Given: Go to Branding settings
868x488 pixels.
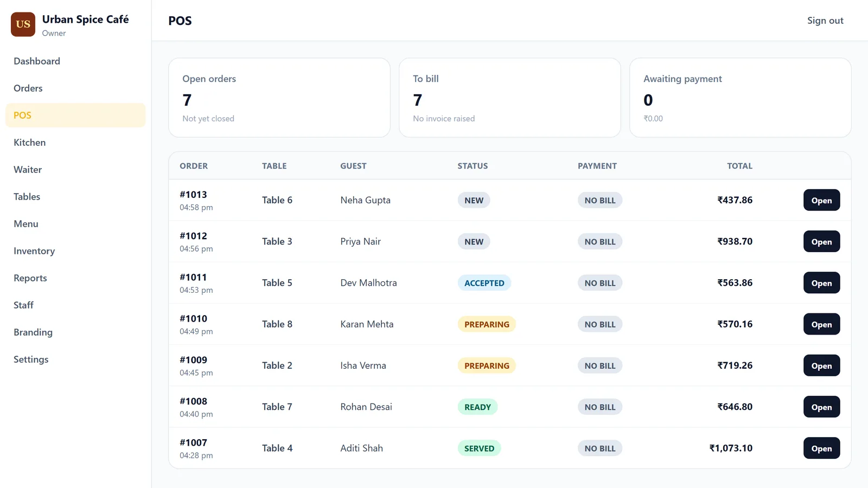Looking at the screenshot, I should pos(75,332).
